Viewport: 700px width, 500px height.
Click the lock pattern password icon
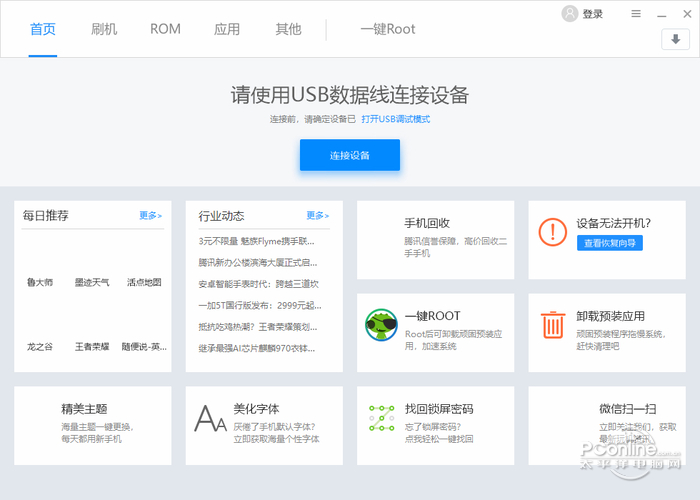381,418
